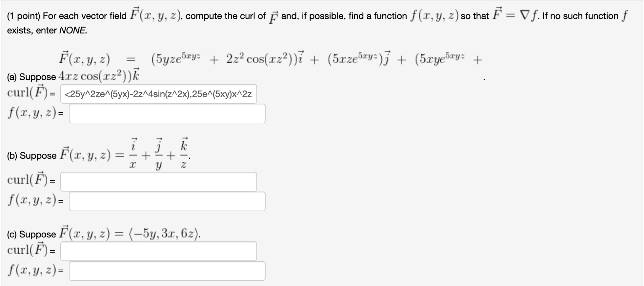Viewport: 644px width, 286px height.
Task: Place cursor inside the answer containing 25y^2ze^(5yx)
Action: 158,94
